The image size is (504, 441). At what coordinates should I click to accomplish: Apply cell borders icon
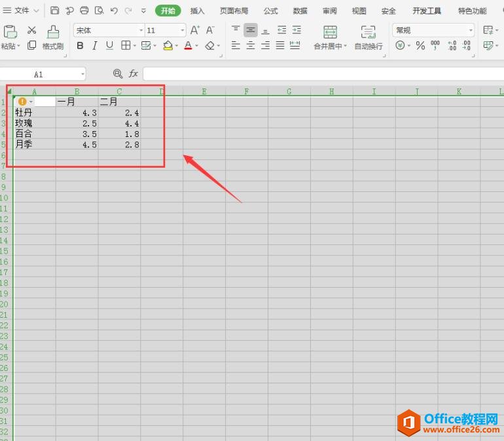tap(126, 45)
